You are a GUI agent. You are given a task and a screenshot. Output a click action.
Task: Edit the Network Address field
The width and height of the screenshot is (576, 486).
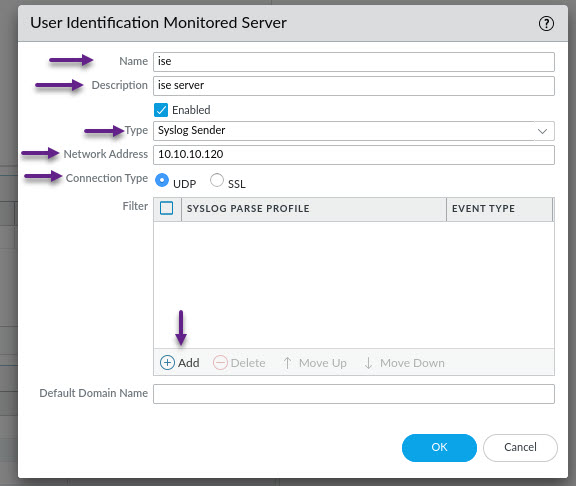click(354, 155)
